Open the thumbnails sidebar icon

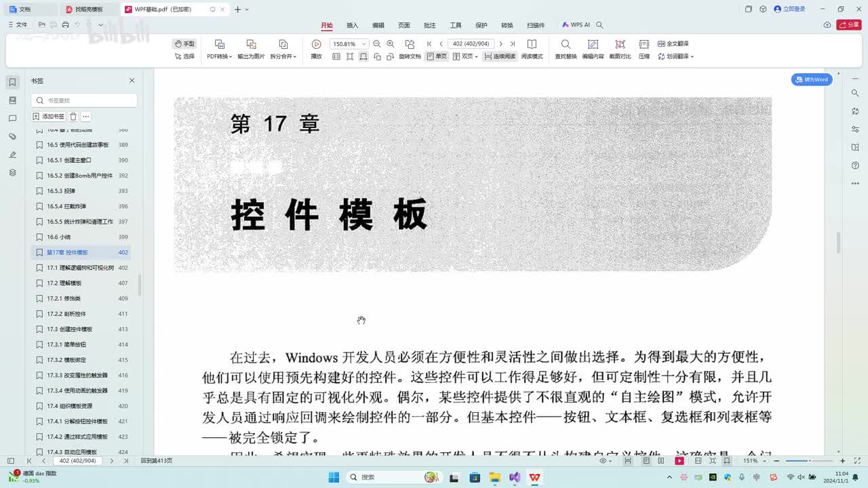point(12,100)
